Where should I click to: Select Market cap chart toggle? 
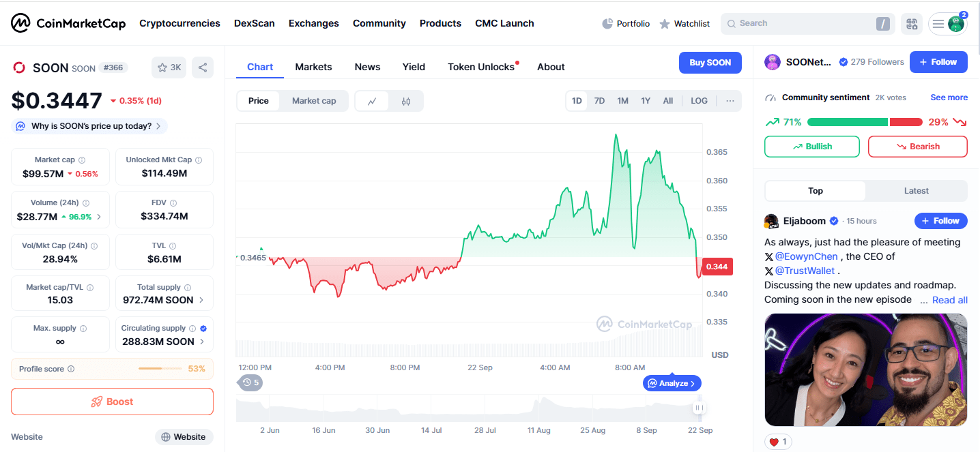314,101
